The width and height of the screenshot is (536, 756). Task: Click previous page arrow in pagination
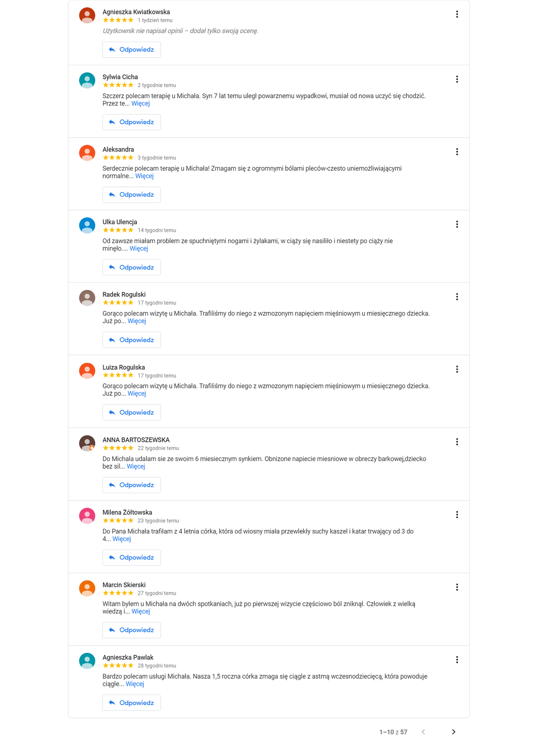pos(423,732)
